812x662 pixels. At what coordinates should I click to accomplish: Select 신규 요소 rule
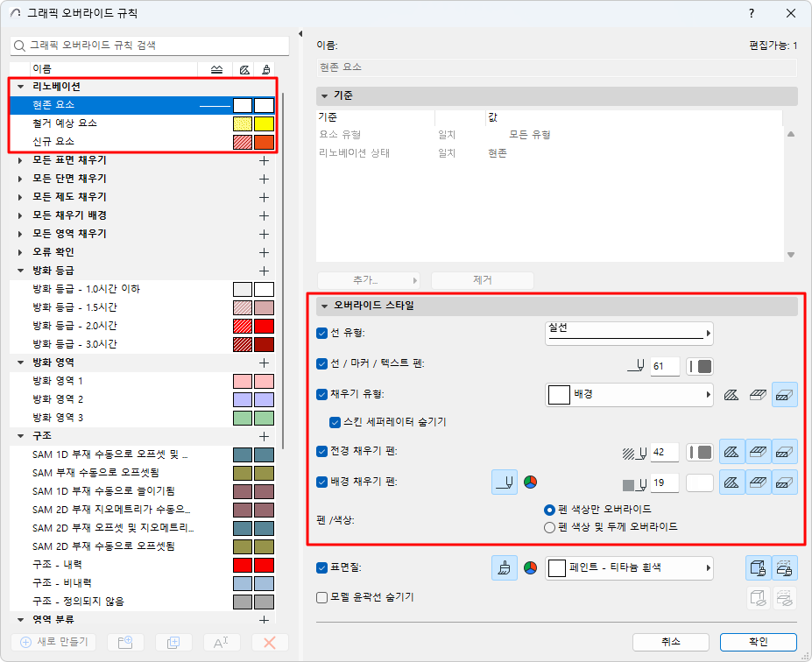point(143,142)
